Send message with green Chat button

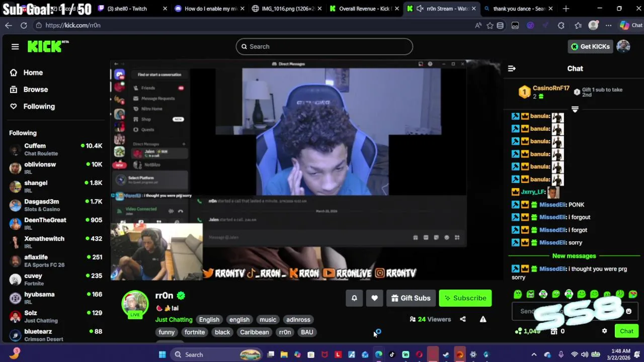coord(626,331)
